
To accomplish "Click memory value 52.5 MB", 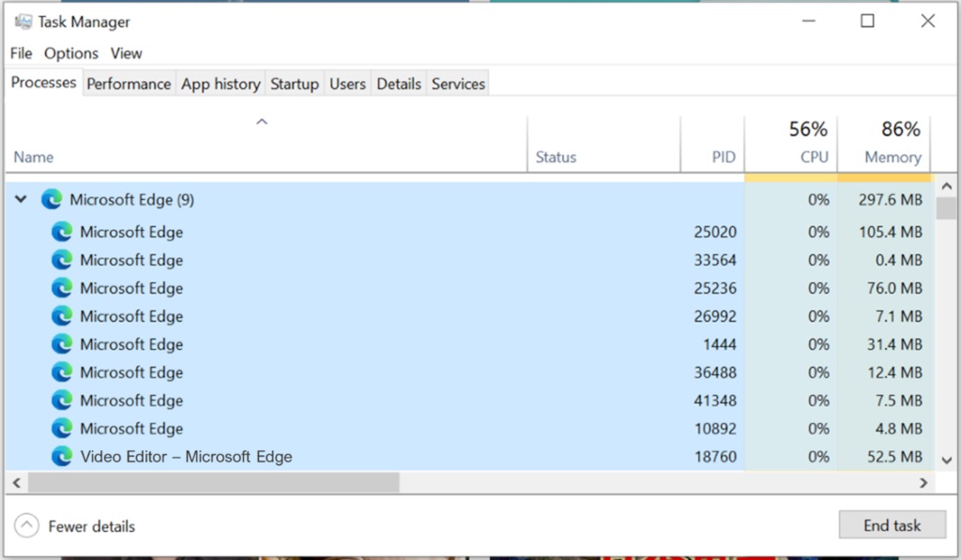I will pos(894,457).
